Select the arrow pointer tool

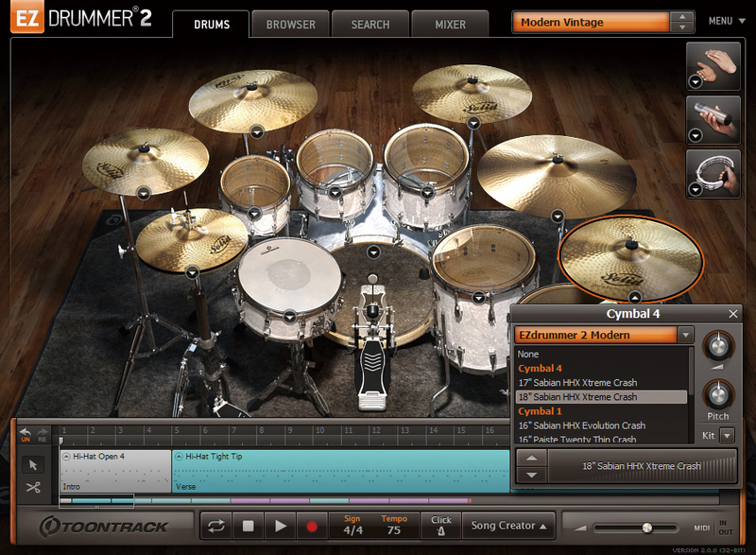click(33, 465)
